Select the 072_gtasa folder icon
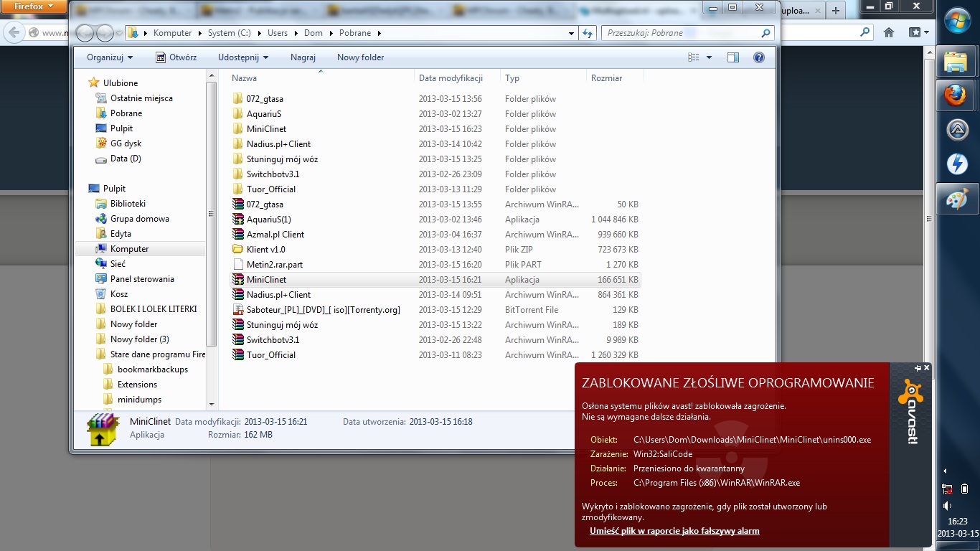Screen dimensions: 980x551 click(238, 99)
